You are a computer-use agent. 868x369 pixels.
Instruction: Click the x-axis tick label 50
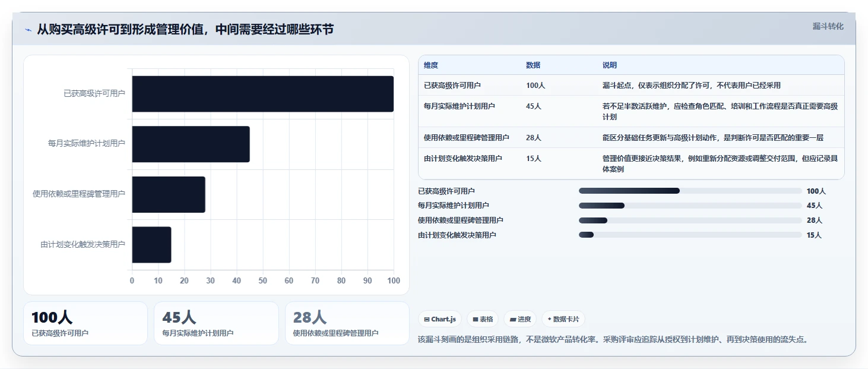click(263, 281)
